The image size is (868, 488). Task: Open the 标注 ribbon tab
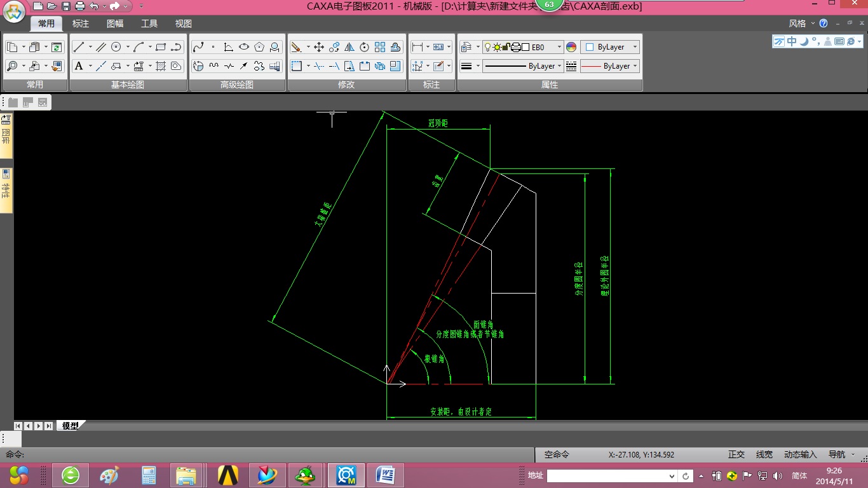point(81,24)
